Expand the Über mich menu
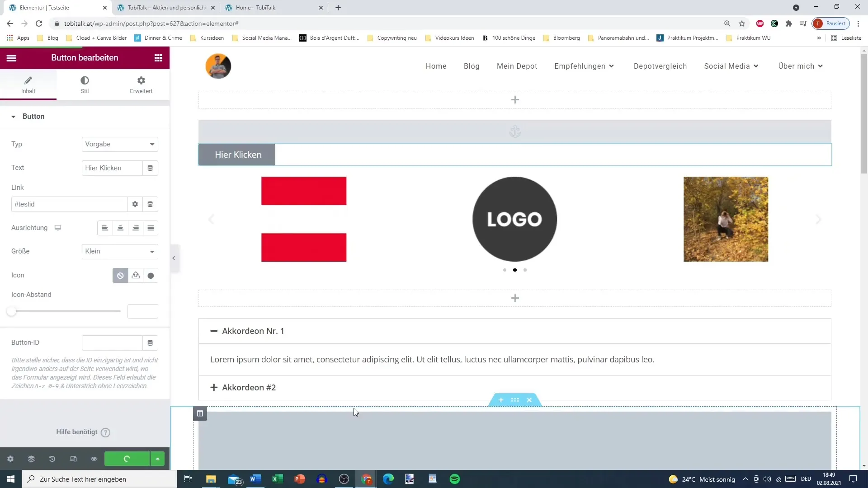 point(800,66)
